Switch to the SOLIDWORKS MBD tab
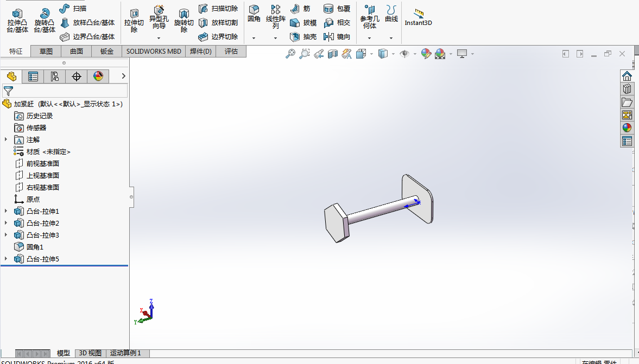Screen dimensions: 639x364 154,52
